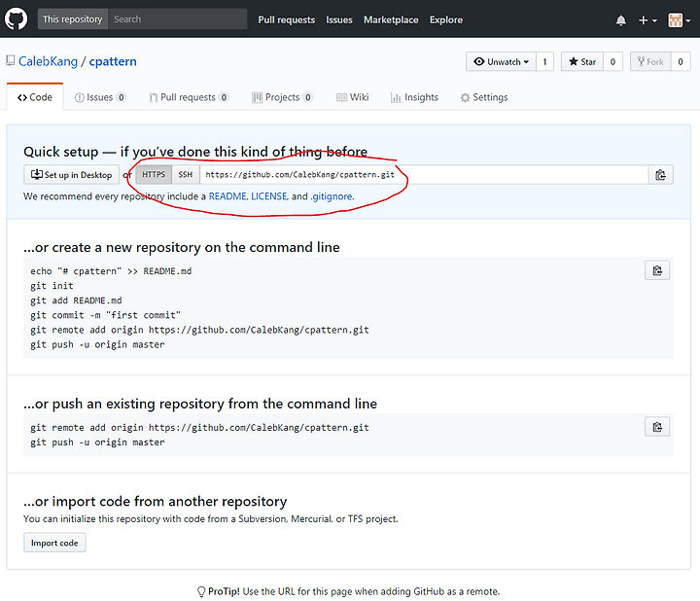This screenshot has width=700, height=601.
Task: Click Set up in Desktop button
Action: coord(71,175)
